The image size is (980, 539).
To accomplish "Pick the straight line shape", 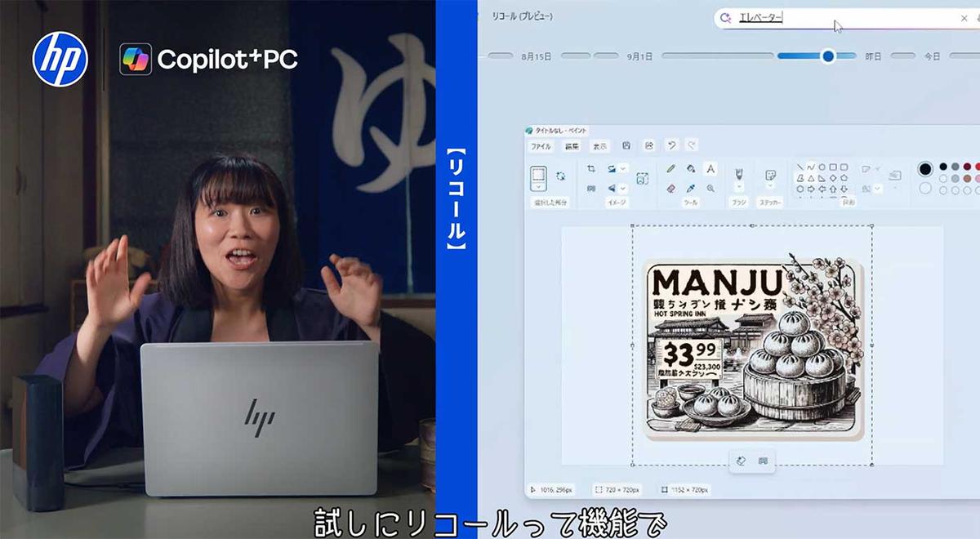I will point(800,167).
